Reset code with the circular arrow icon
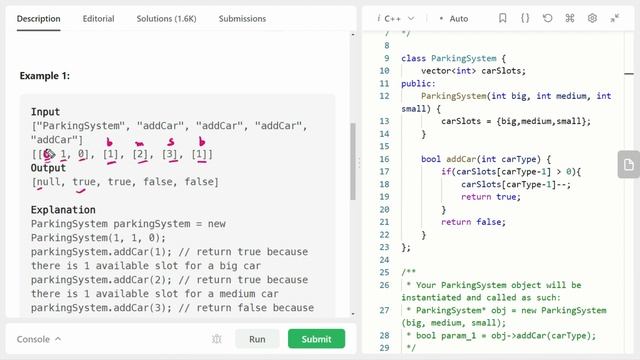 coord(547,18)
